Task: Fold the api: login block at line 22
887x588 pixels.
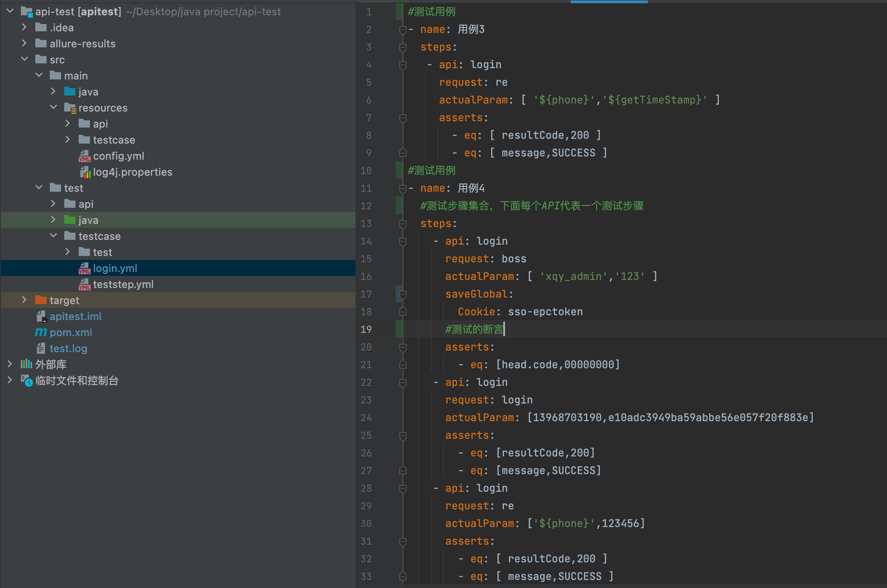Action: click(403, 383)
